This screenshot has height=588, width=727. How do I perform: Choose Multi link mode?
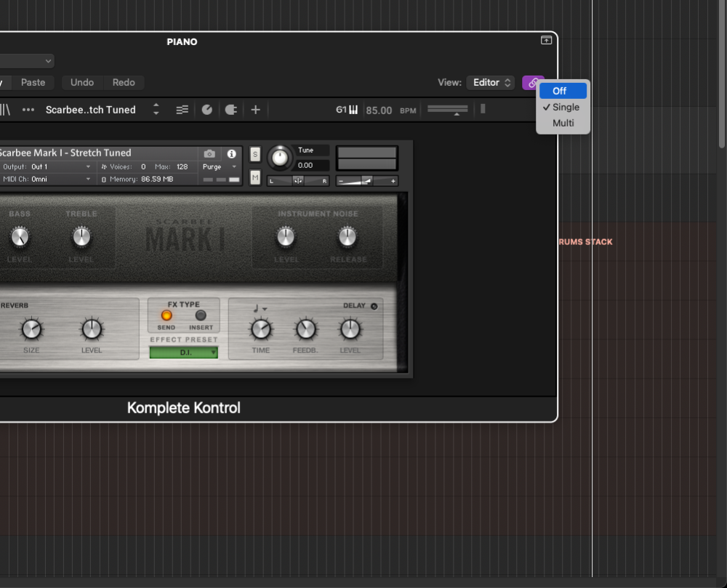pyautogui.click(x=563, y=124)
